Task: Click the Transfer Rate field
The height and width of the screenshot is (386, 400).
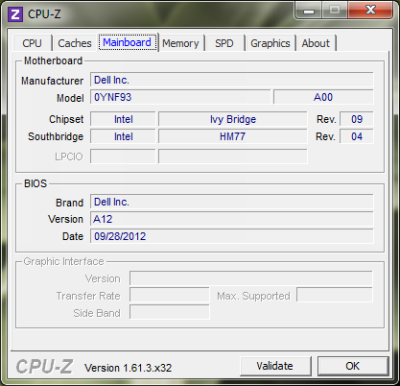Action: (169, 296)
